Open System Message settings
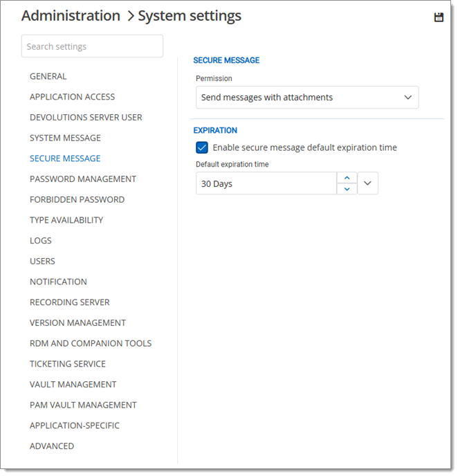The image size is (458, 476). (x=65, y=138)
